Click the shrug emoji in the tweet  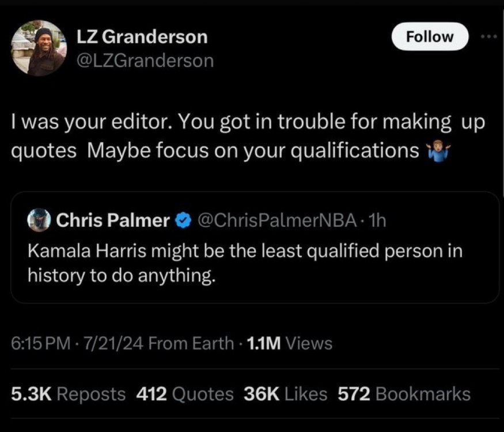pyautogui.click(x=436, y=151)
